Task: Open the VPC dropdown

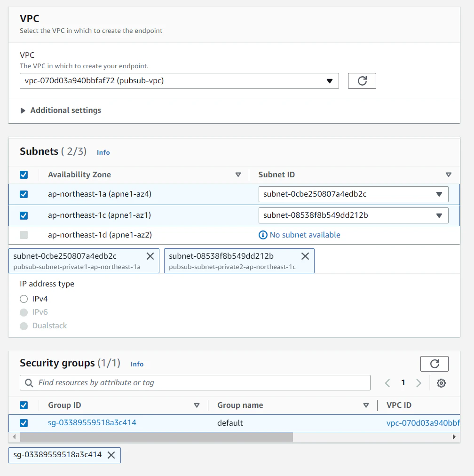Action: click(179, 81)
